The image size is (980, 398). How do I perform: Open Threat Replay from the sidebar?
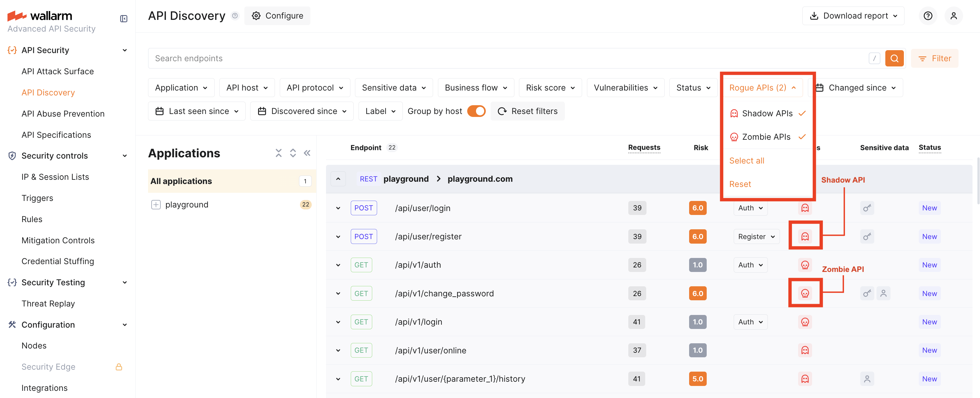48,303
